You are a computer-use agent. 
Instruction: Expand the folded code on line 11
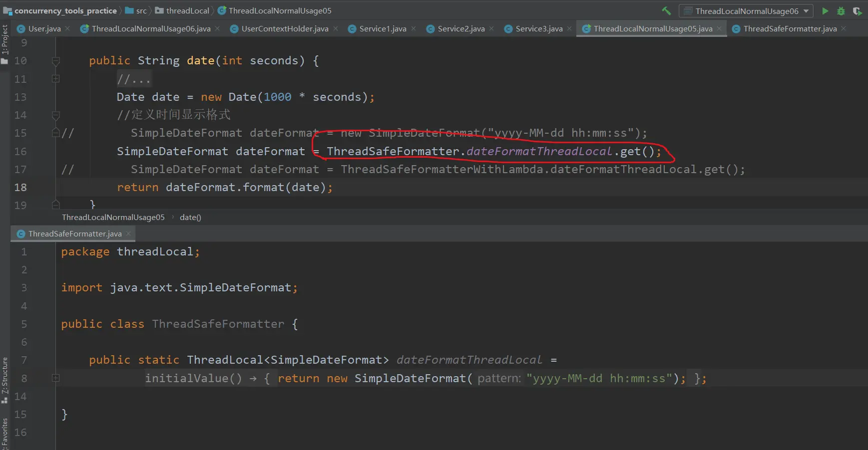click(56, 79)
